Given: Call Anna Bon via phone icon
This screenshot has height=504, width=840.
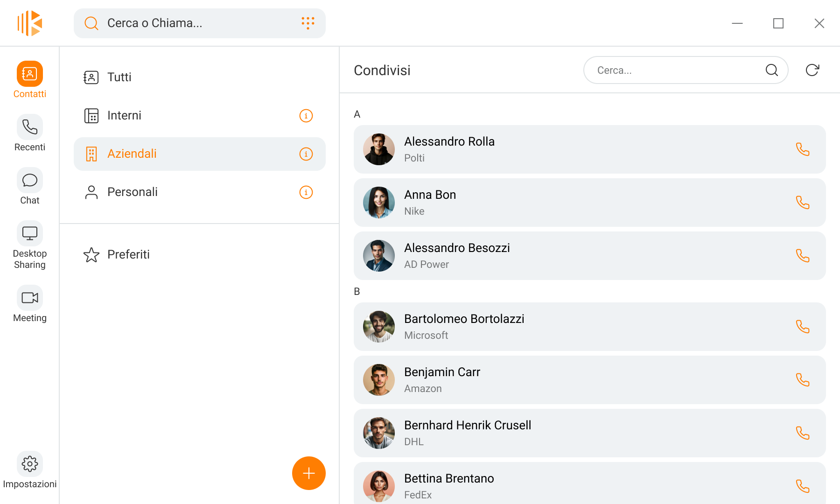Looking at the screenshot, I should pyautogui.click(x=802, y=203).
